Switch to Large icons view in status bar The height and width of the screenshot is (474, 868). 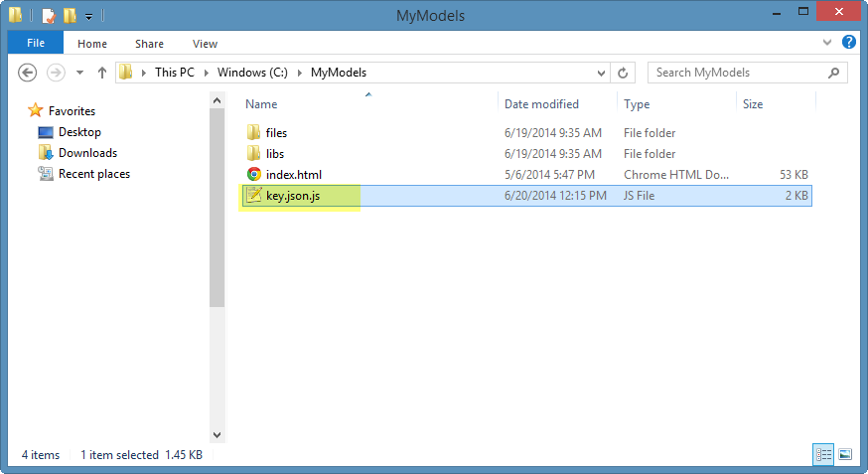tap(845, 454)
